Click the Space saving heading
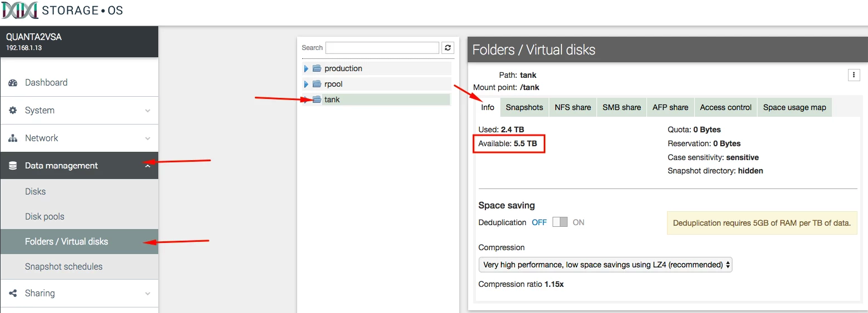Screen dimensions: 868x313 tap(506, 205)
